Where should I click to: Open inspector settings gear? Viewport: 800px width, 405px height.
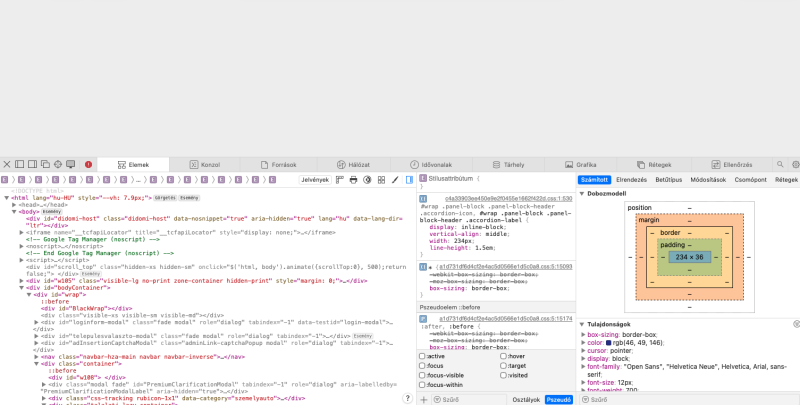795,164
